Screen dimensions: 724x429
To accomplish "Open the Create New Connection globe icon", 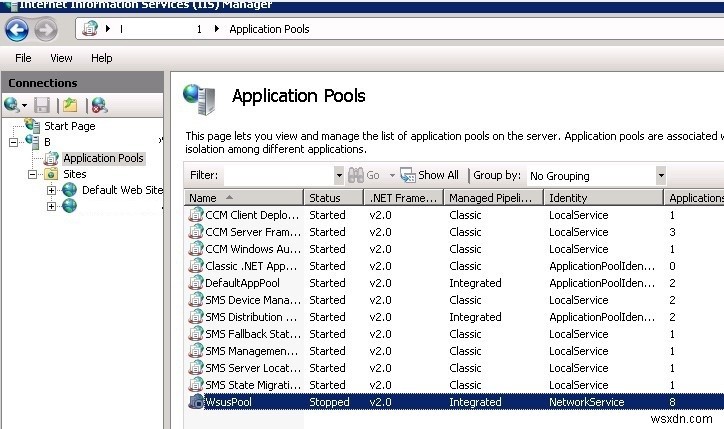I will click(x=12, y=105).
